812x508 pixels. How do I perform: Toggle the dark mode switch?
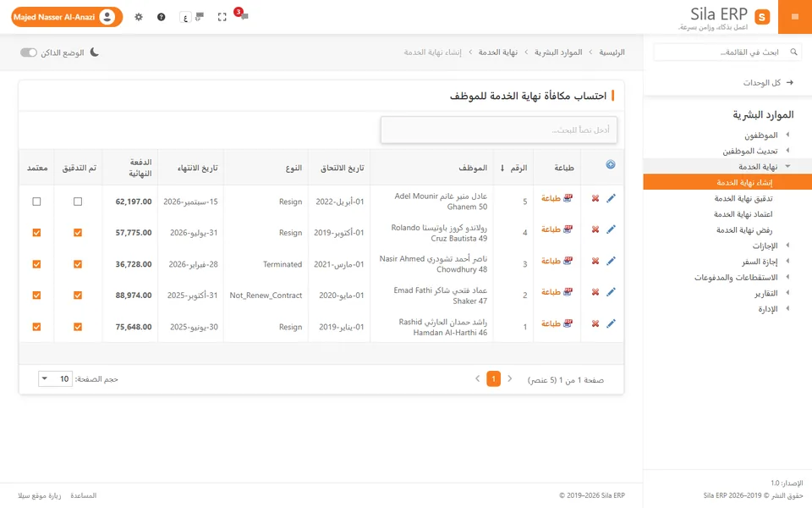click(29, 52)
